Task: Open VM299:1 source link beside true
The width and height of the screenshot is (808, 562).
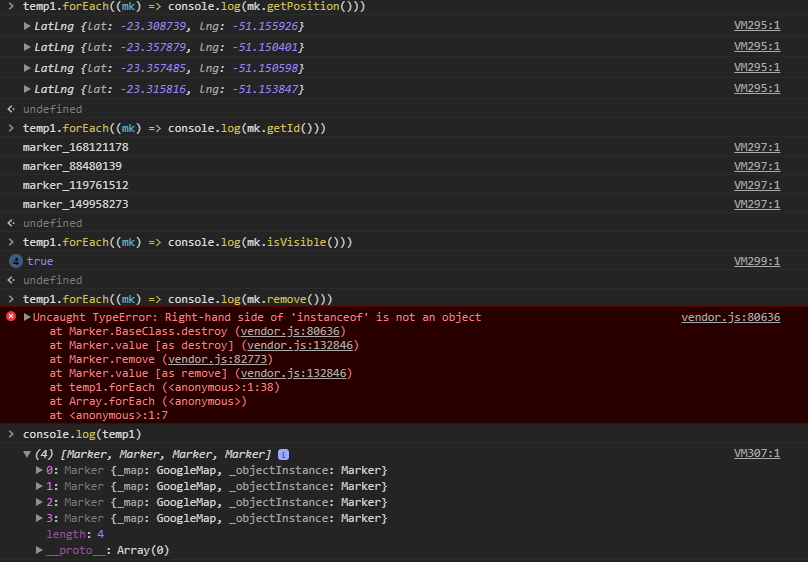Action: coord(756,261)
